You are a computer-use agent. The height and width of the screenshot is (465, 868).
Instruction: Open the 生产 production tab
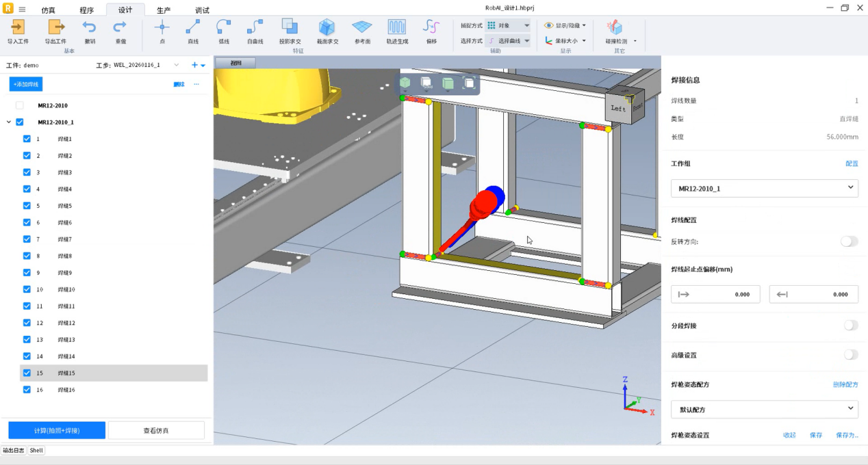click(x=164, y=10)
